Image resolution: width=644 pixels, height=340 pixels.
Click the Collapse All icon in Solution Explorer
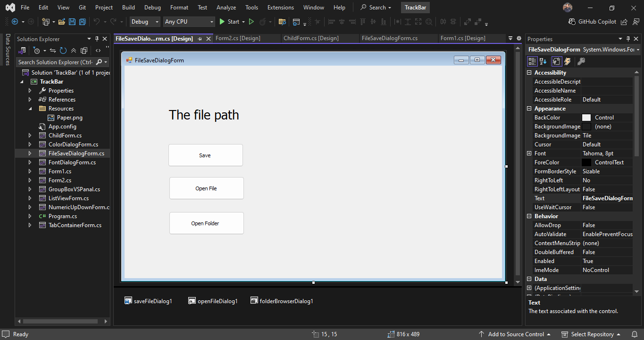click(x=74, y=51)
